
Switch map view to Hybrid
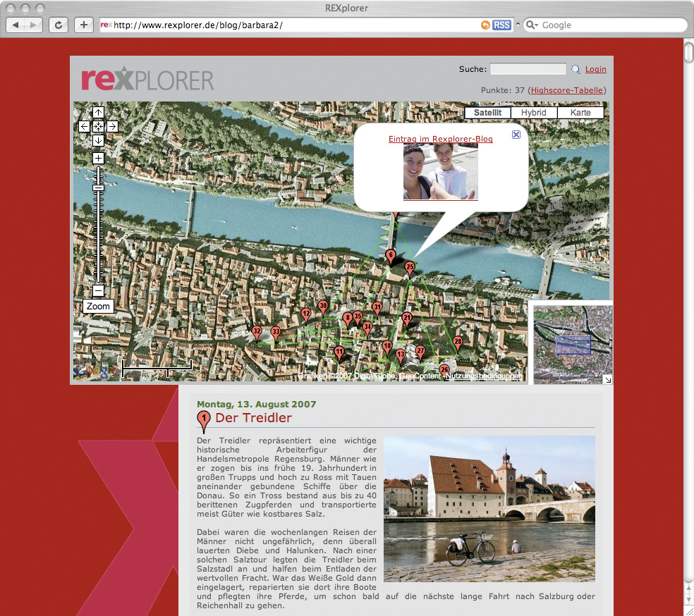pyautogui.click(x=534, y=113)
